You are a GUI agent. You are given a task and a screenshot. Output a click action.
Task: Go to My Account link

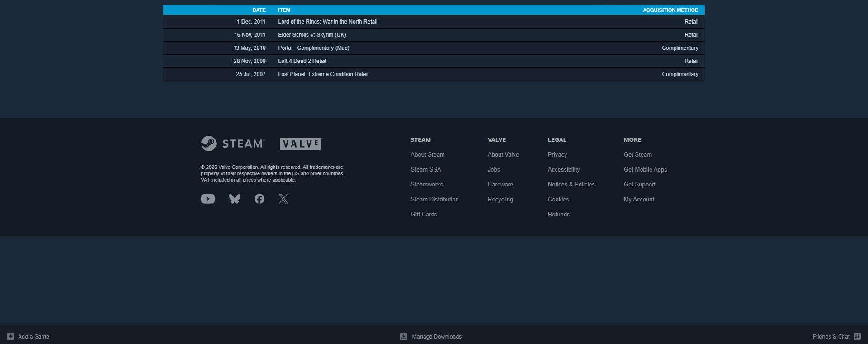point(639,200)
